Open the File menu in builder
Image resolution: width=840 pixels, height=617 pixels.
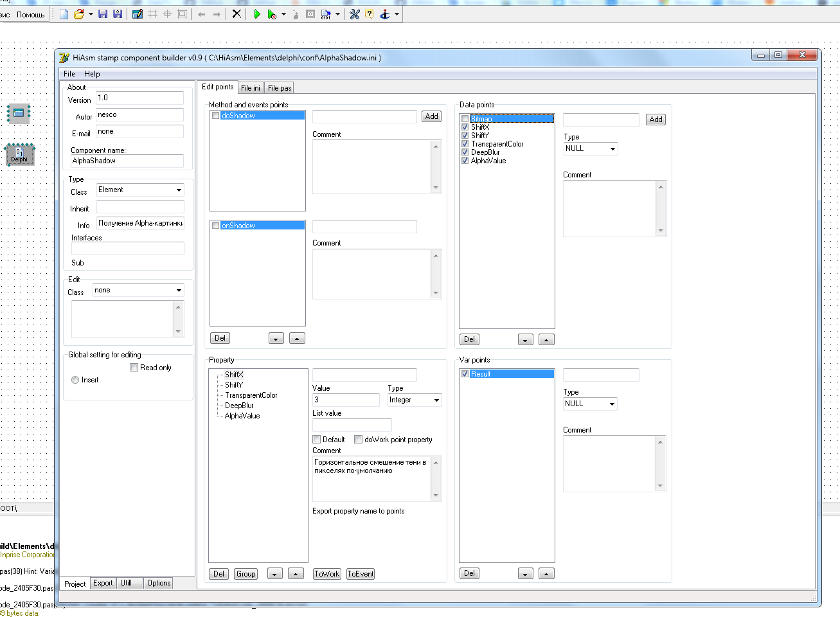[x=69, y=74]
